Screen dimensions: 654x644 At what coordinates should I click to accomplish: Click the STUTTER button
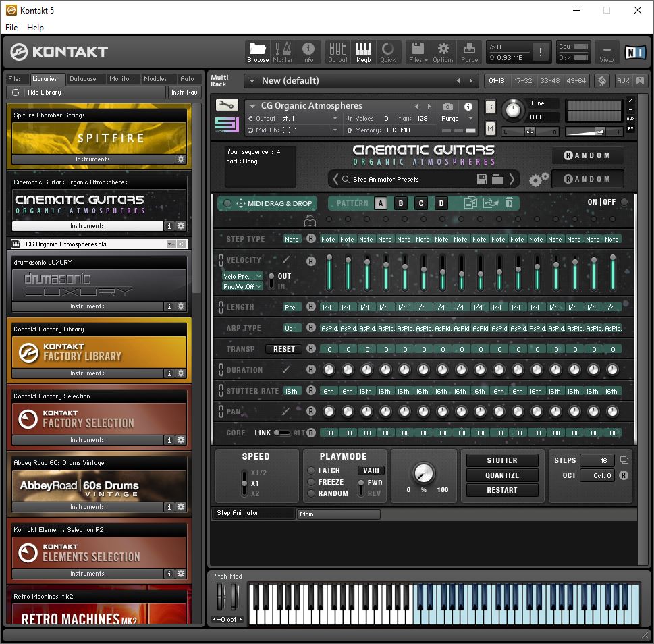click(x=502, y=460)
